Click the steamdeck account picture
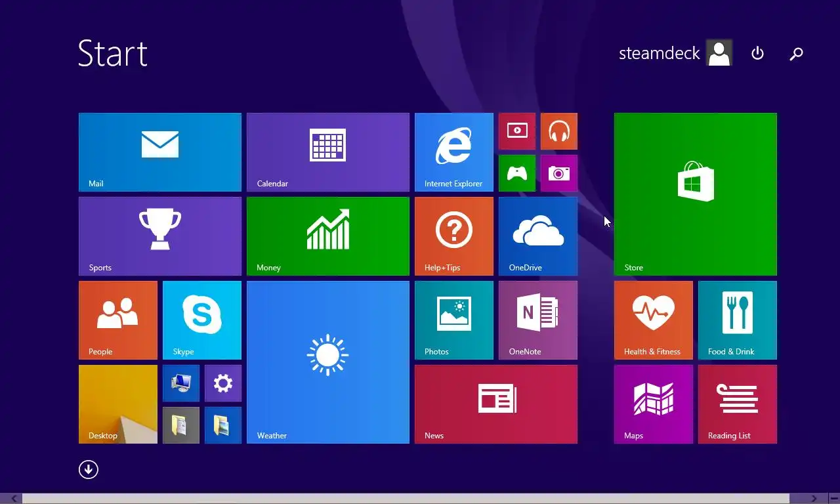The height and width of the screenshot is (504, 840). click(x=719, y=53)
